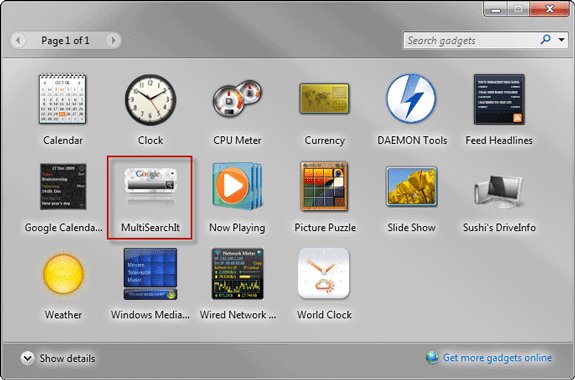Image resolution: width=575 pixels, height=380 pixels.
Task: Open the Feed Headlines gadget
Action: (x=499, y=99)
